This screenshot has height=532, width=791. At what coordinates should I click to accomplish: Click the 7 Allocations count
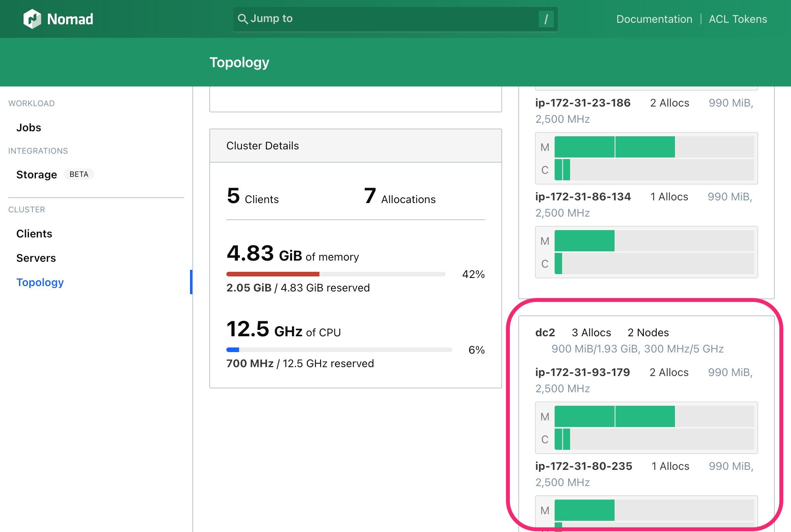click(x=400, y=196)
